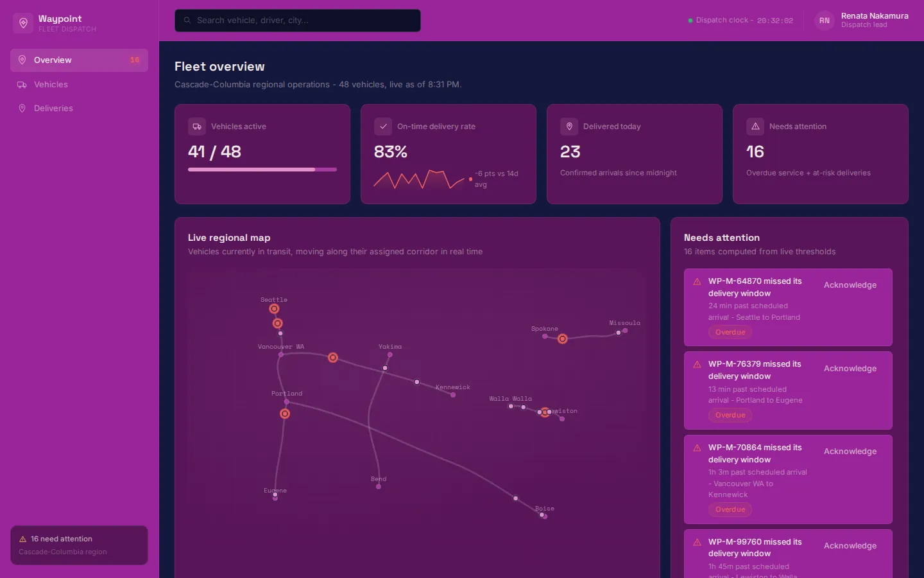Acknowledge the WP-M-99760 alert
924x578 pixels.
coord(850,546)
